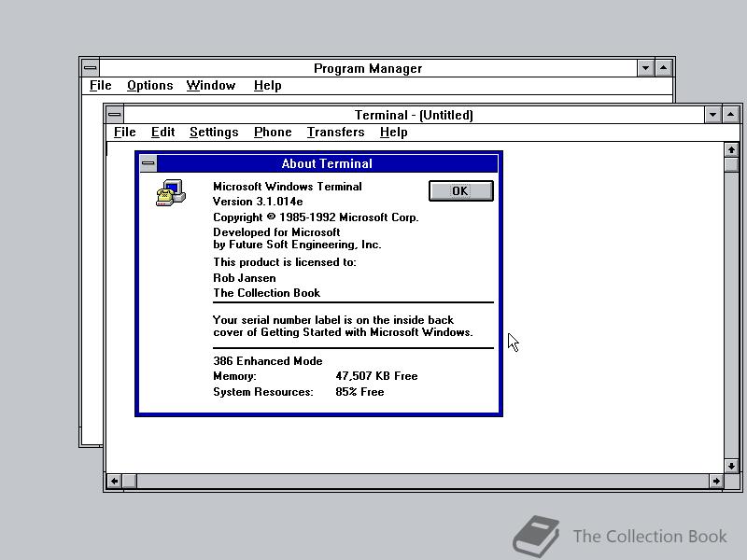This screenshot has width=747, height=560.
Task: Click Terminal horizontal scrollbar left arrow
Action: [x=114, y=481]
